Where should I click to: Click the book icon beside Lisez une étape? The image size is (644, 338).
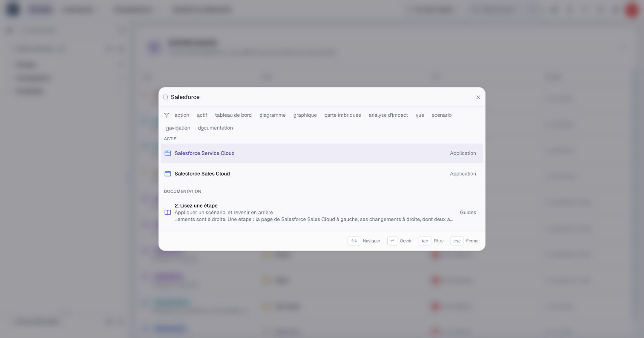[x=168, y=213]
